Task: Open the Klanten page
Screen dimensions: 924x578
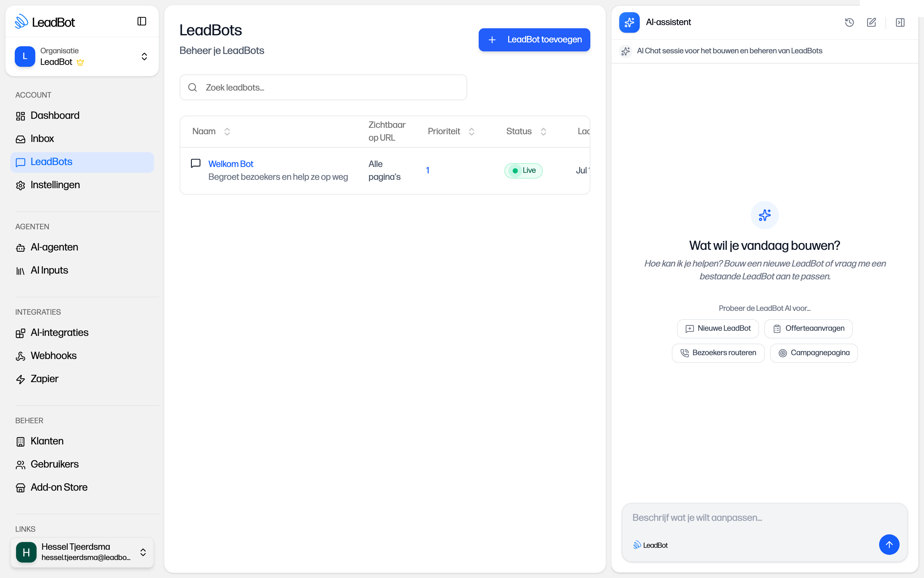Action: 82,441
